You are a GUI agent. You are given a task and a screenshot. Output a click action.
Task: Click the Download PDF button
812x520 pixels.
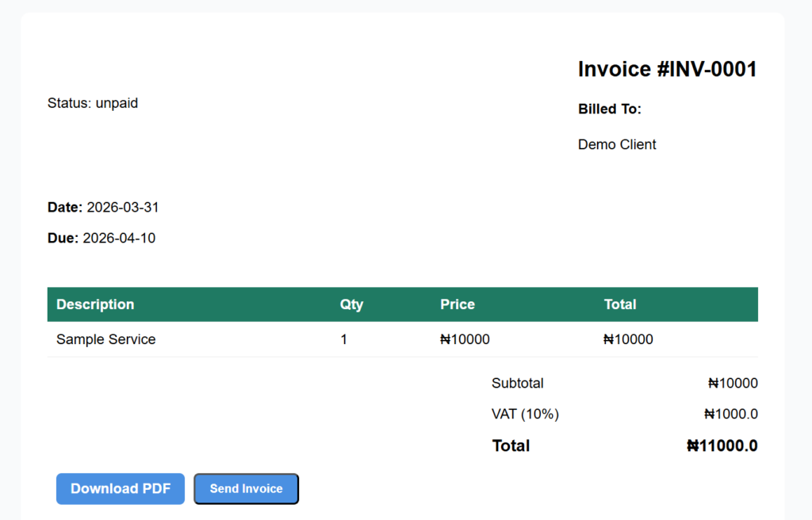(x=120, y=489)
